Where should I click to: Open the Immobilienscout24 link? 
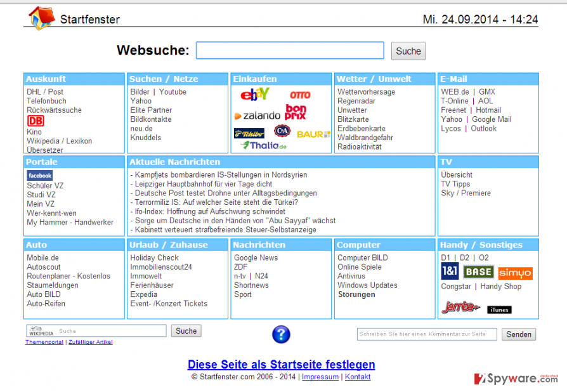pyautogui.click(x=161, y=267)
